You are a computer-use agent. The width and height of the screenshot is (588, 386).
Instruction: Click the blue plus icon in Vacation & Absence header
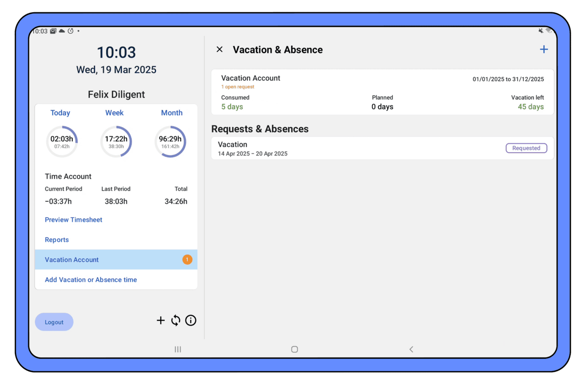543,50
